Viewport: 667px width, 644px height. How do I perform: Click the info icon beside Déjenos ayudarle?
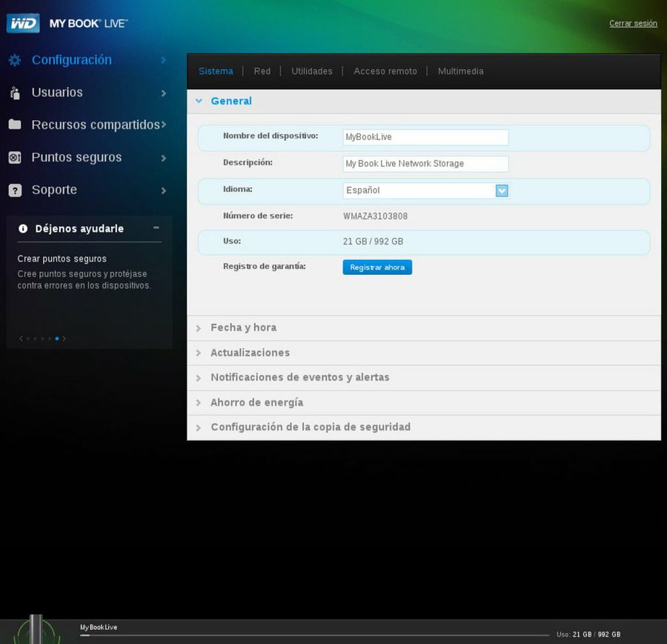[x=23, y=229]
